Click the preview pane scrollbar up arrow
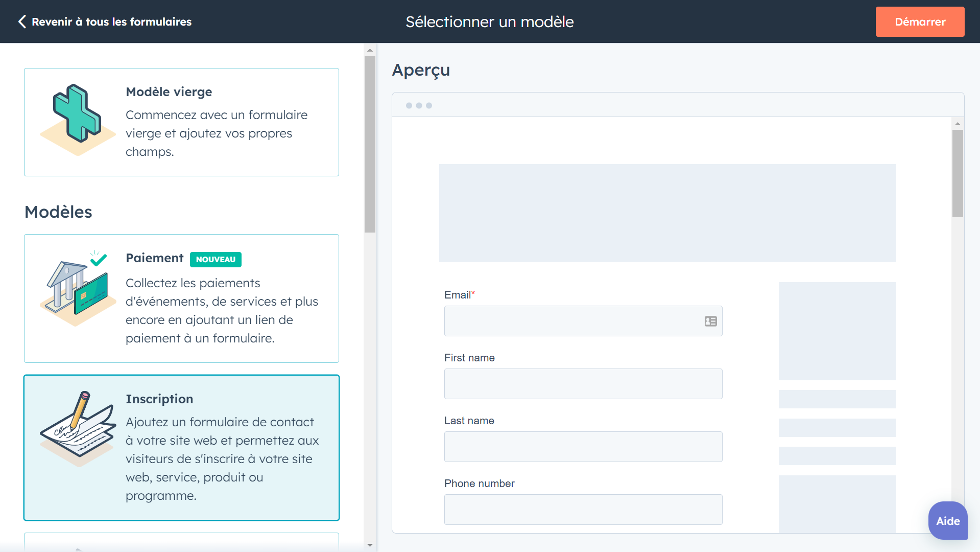980x552 pixels. click(958, 124)
